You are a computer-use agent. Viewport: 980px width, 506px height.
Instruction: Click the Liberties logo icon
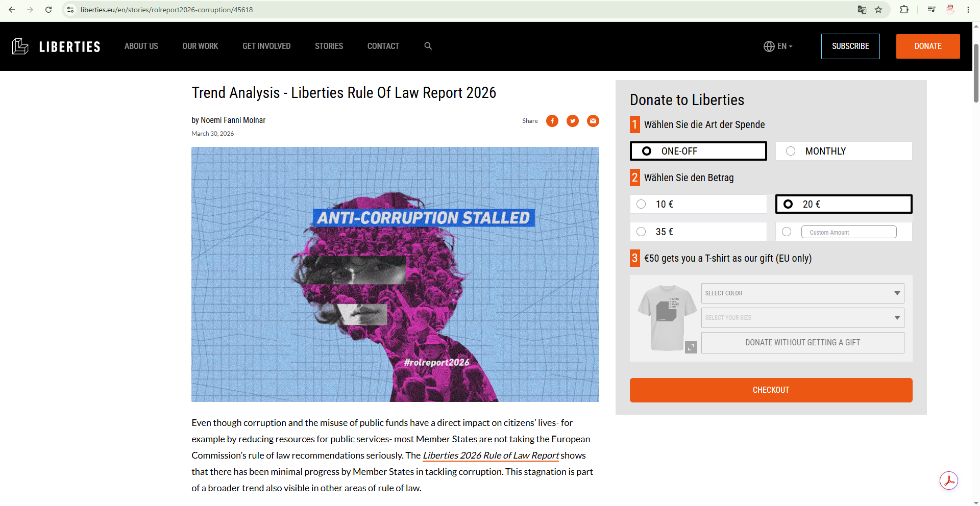20,46
